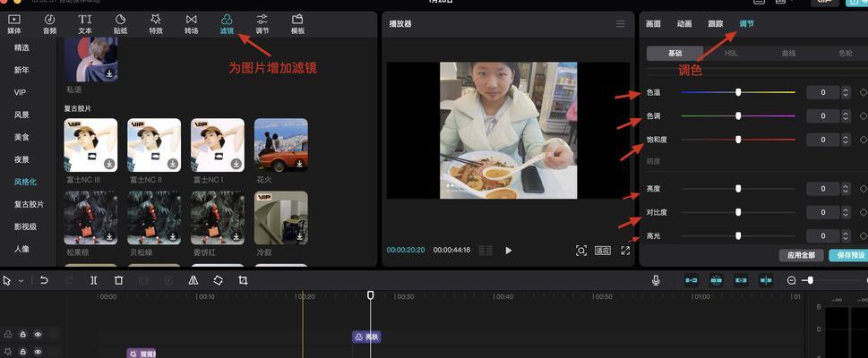868x358 pixels.
Task: Adjust the 饱和度 value stepper
Action: [x=846, y=140]
